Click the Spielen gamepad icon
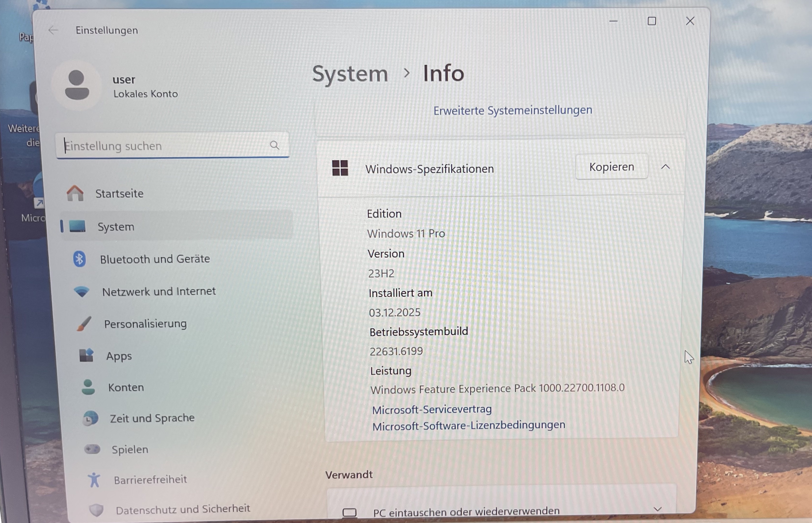The image size is (812, 523). 92,449
